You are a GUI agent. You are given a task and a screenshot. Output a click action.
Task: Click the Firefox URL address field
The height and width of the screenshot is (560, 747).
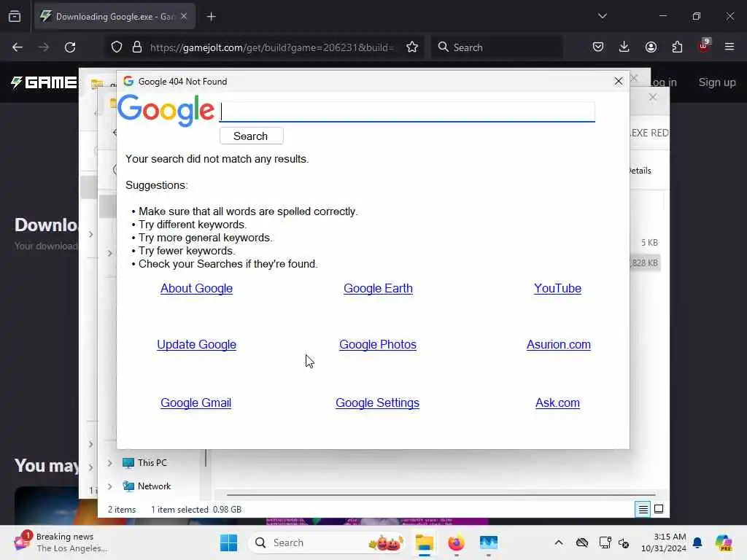coord(271,47)
